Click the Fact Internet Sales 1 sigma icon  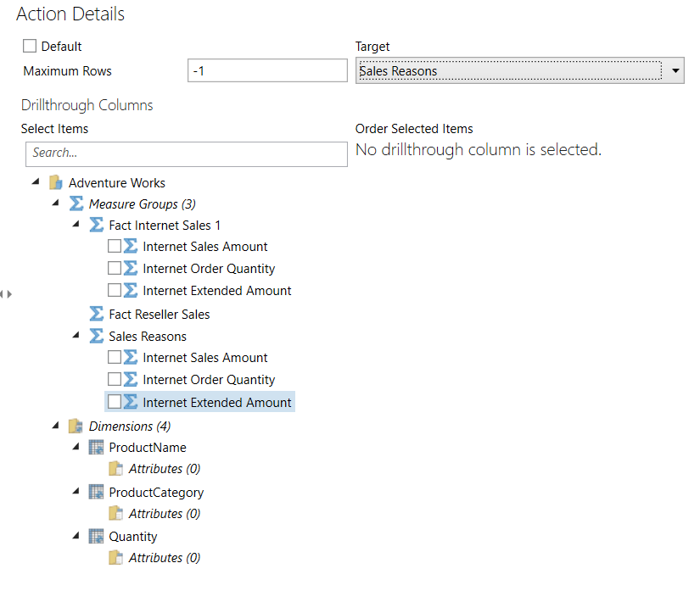(97, 225)
